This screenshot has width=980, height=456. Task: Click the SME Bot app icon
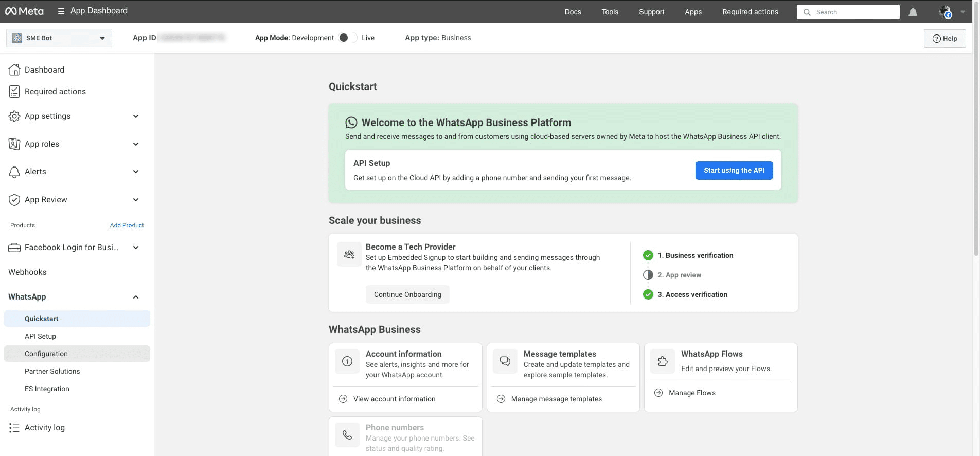17,38
